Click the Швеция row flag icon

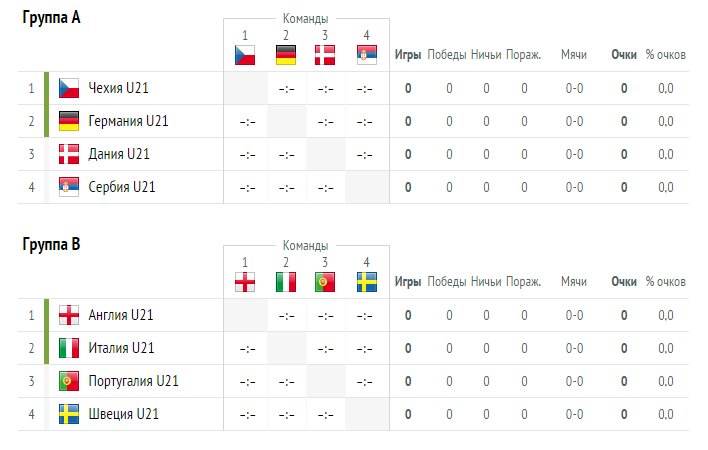(x=69, y=414)
